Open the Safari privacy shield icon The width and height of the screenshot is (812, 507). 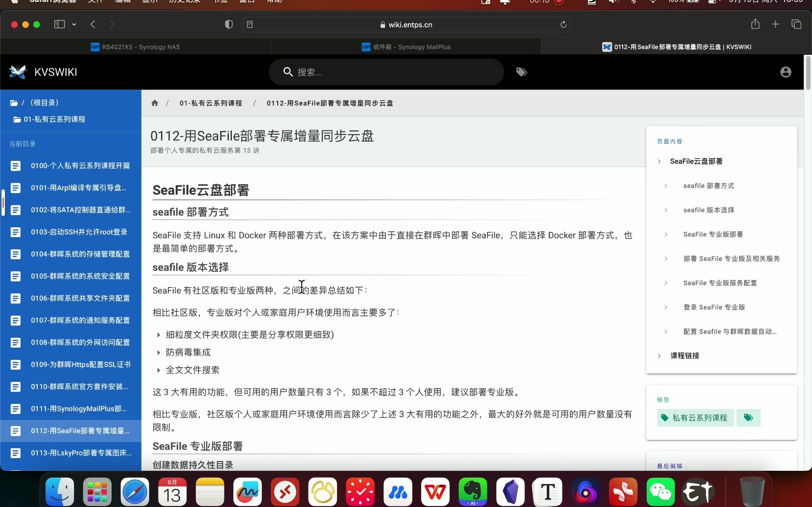228,24
